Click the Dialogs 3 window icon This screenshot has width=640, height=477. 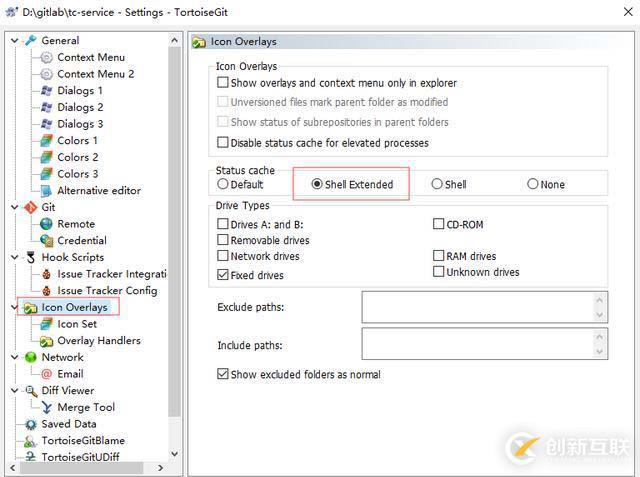pyautogui.click(x=47, y=124)
